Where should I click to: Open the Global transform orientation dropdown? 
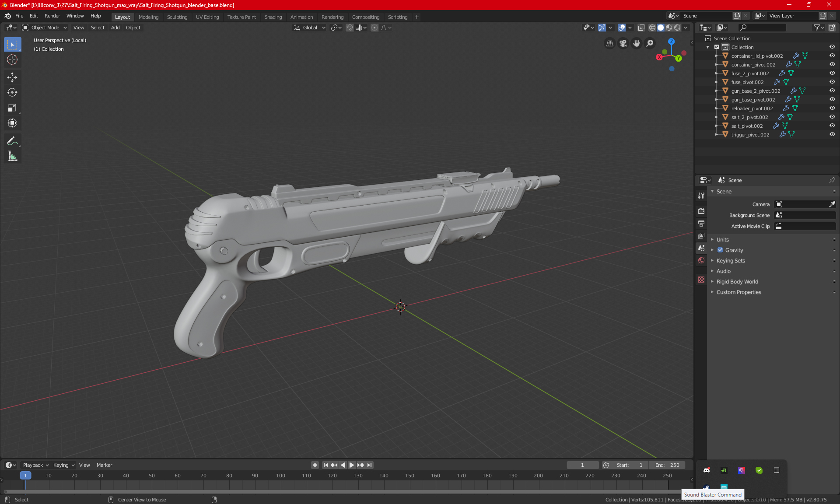[310, 28]
